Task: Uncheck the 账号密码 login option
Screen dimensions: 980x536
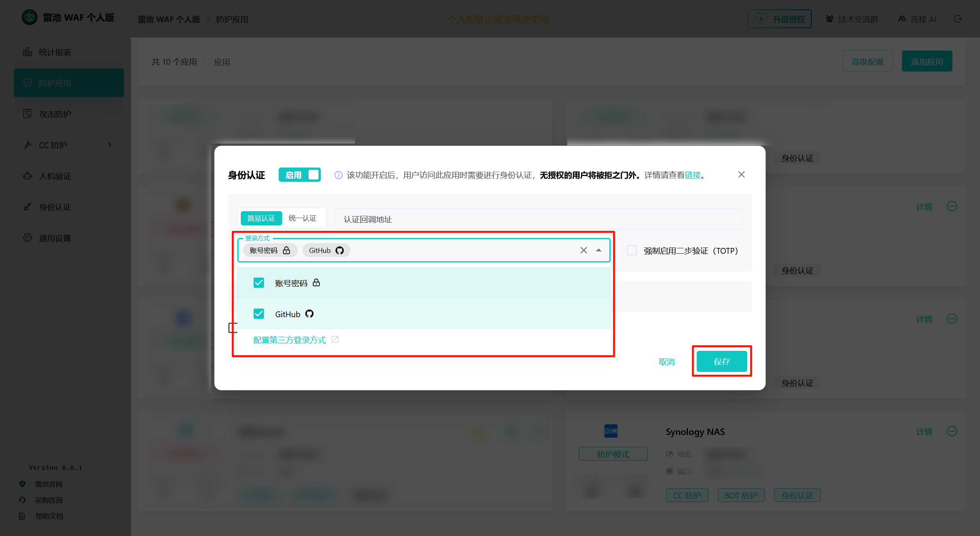Action: pos(259,283)
